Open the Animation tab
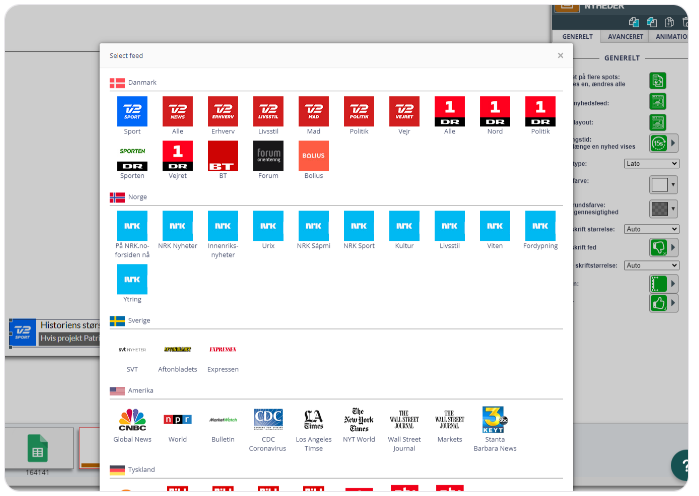This screenshot has height=496, width=699. 670,37
